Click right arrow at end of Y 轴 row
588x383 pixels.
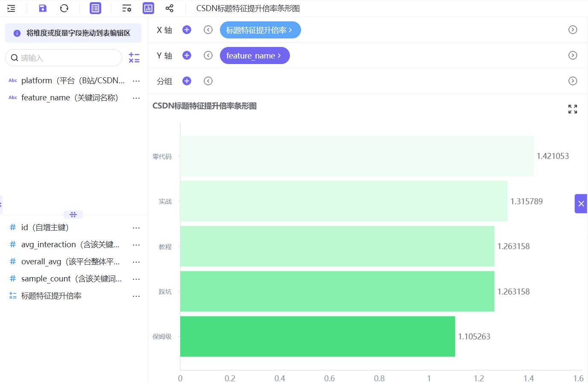coord(573,56)
